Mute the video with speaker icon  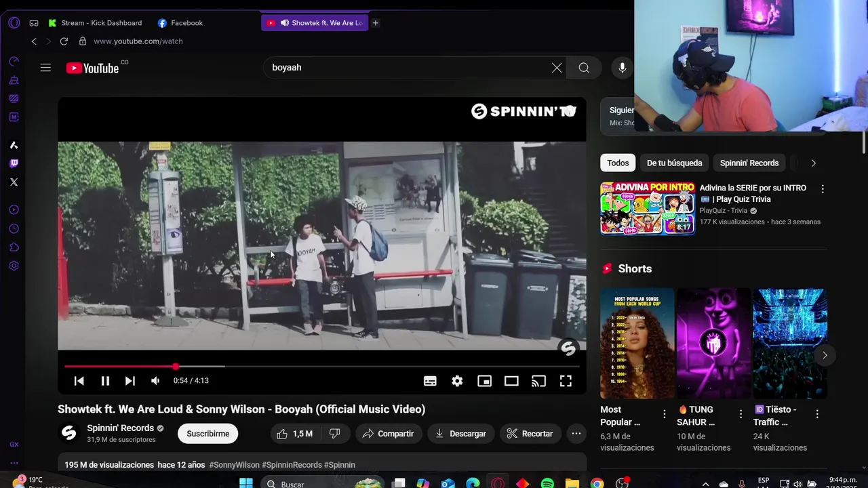point(155,381)
